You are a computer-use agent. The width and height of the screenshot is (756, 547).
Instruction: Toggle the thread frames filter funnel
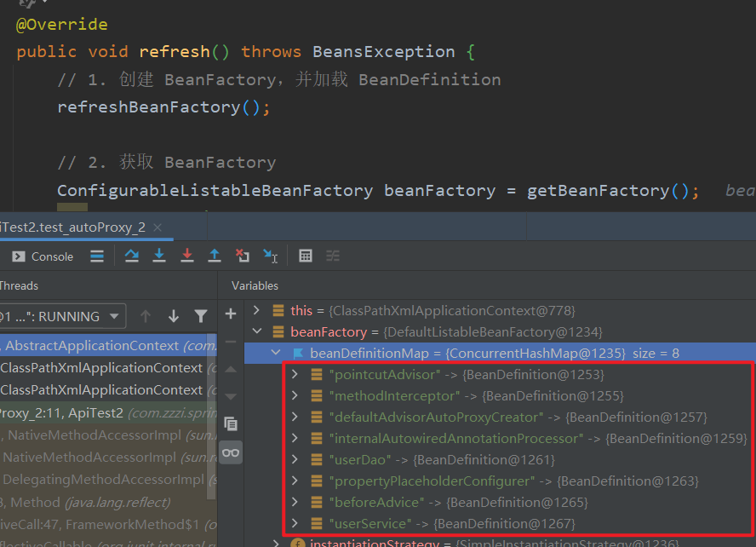[201, 316]
